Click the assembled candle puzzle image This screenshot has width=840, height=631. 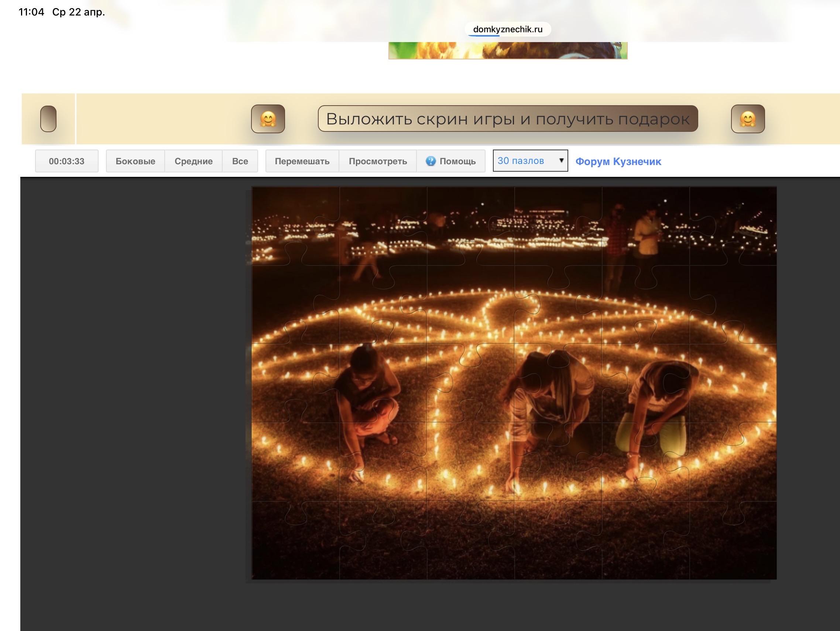(x=514, y=383)
